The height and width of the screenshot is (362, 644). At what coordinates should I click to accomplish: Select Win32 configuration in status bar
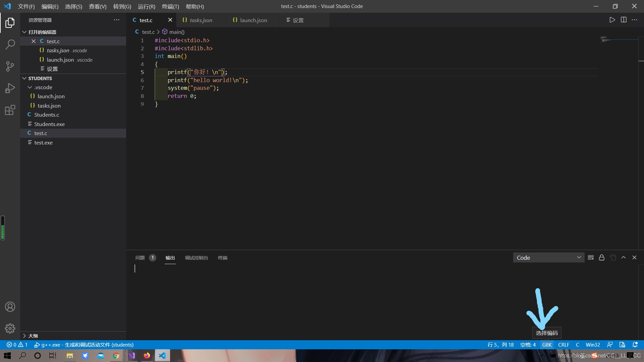click(x=593, y=345)
